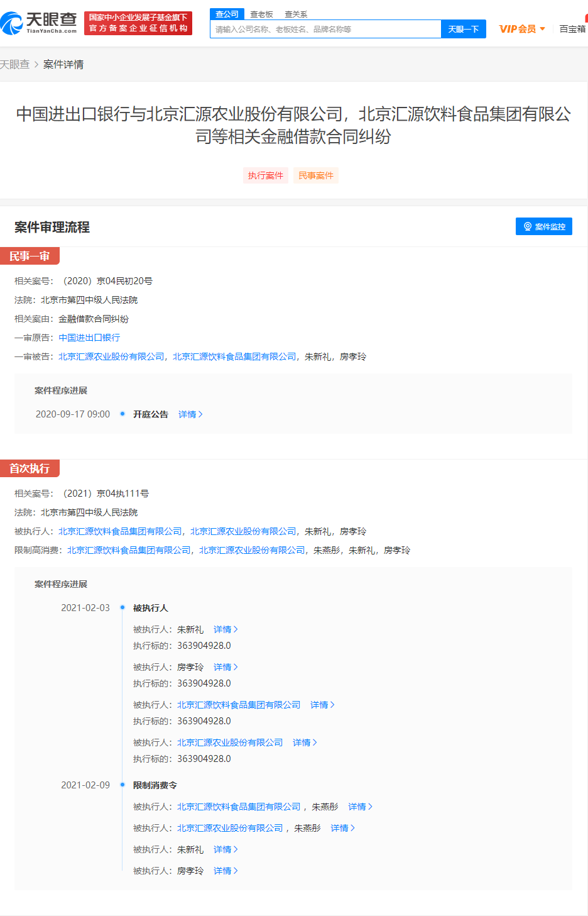Click the 案件详情 breadcrumb text
Image resolution: width=588 pixels, height=916 pixels.
[x=63, y=64]
